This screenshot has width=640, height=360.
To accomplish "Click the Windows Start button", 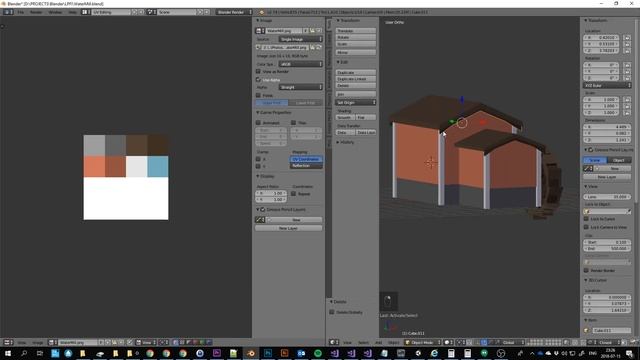I will tap(7, 353).
